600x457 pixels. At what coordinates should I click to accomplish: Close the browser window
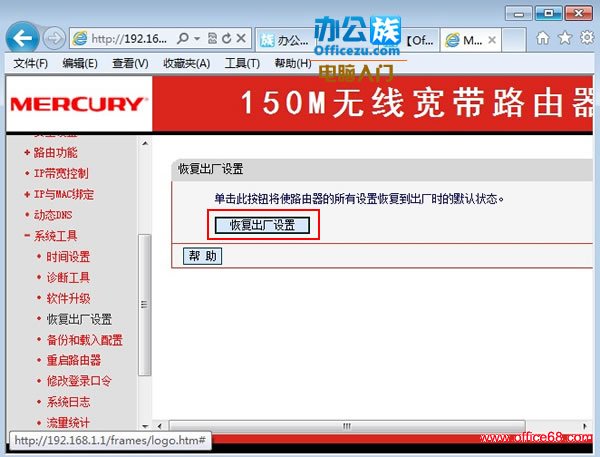point(579,13)
